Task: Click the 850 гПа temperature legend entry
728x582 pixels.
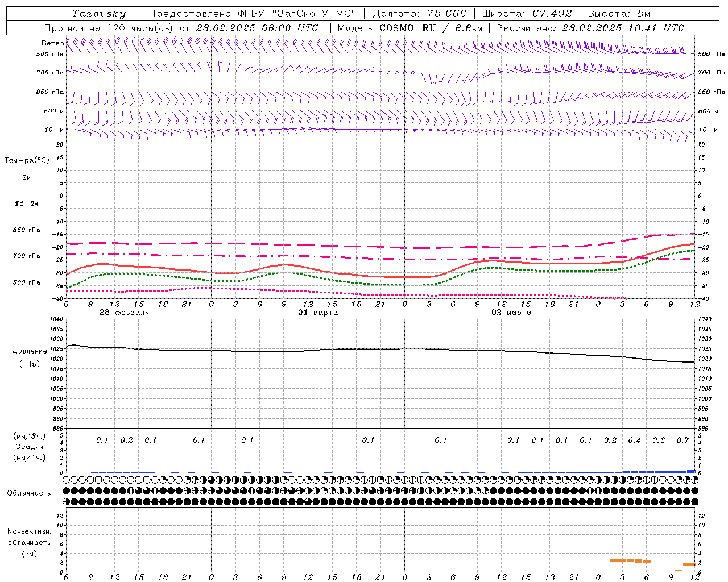Action: pos(26,232)
